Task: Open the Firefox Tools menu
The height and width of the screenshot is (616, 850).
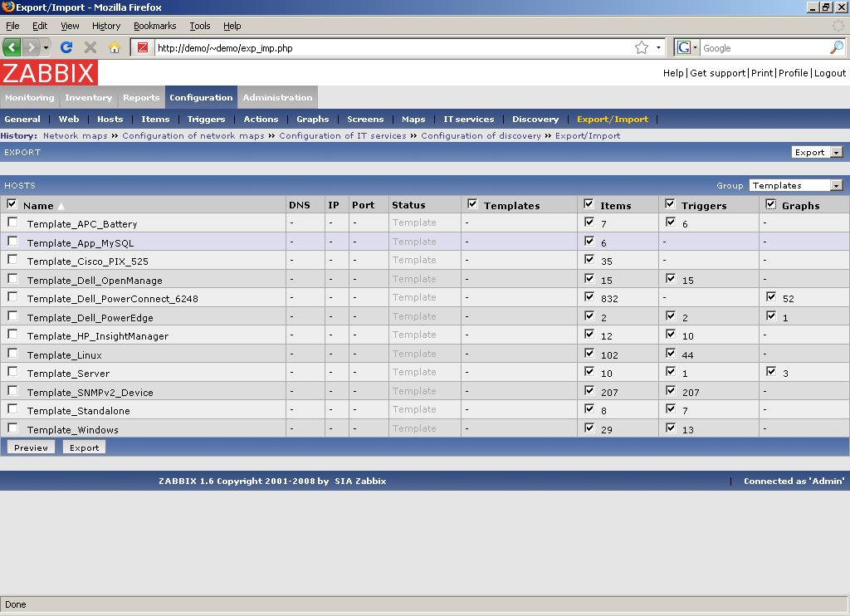Action: [x=199, y=26]
